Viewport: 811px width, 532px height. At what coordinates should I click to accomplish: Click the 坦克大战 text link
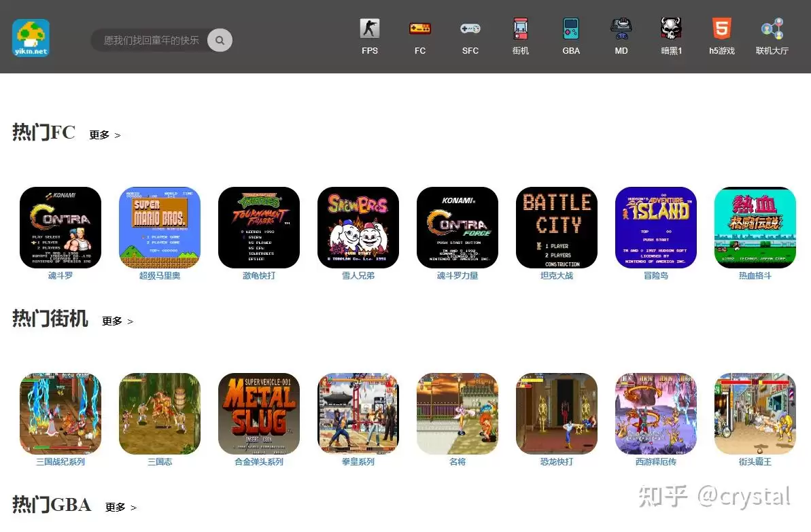click(557, 276)
